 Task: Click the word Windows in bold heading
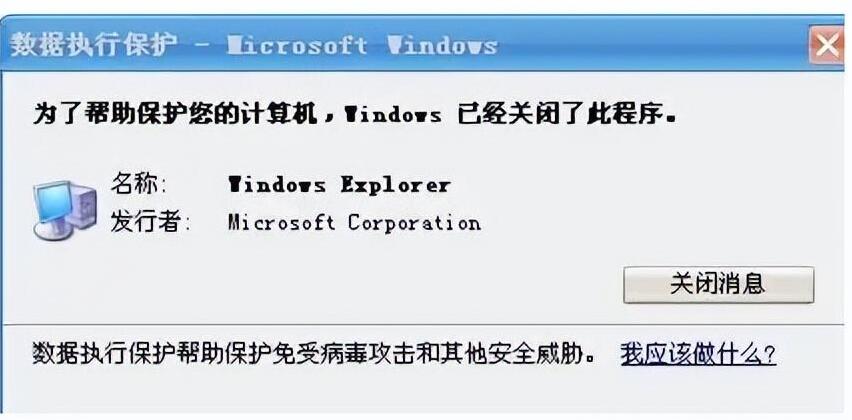393,116
